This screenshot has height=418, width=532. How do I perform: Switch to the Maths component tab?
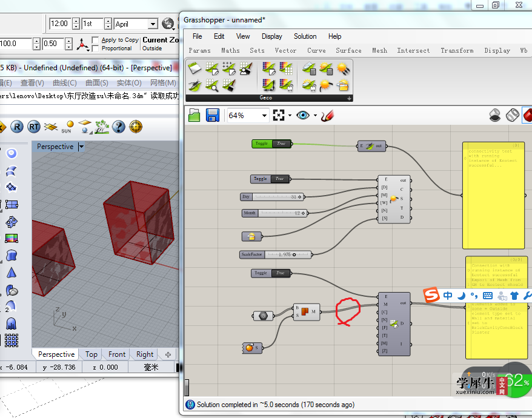[230, 50]
